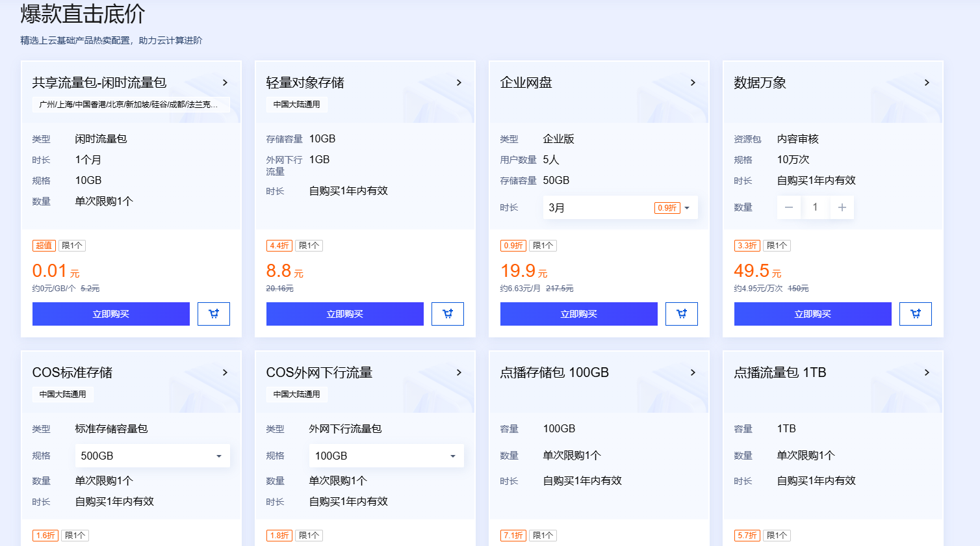The height and width of the screenshot is (546, 980).
Task: Open COS标准存储 details chevron
Action: 225,372
